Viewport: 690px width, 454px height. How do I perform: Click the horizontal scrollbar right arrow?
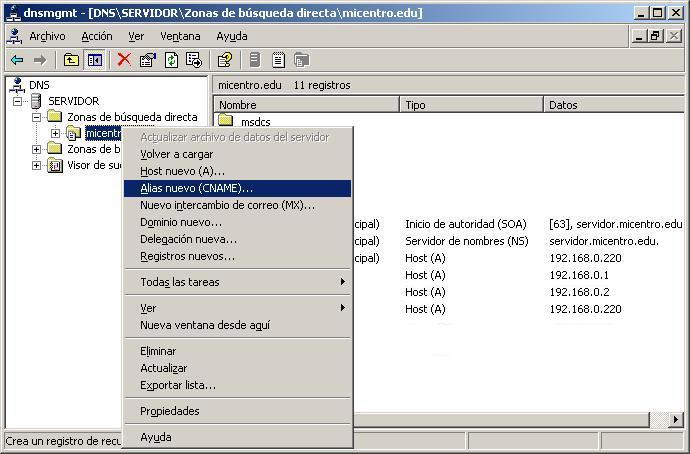point(677,420)
